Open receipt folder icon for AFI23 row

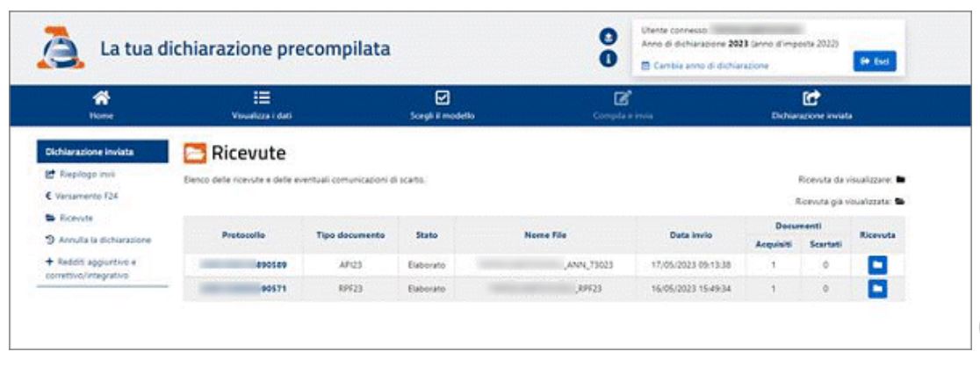pyautogui.click(x=876, y=263)
